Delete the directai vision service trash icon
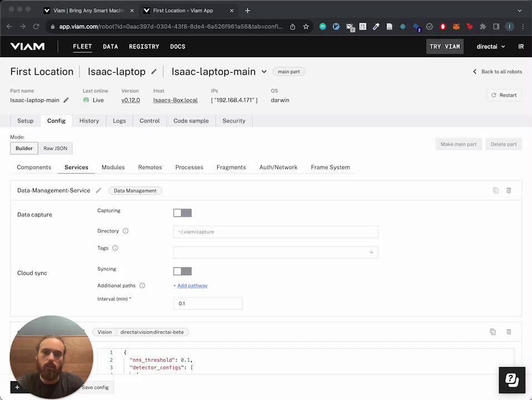 (509, 332)
